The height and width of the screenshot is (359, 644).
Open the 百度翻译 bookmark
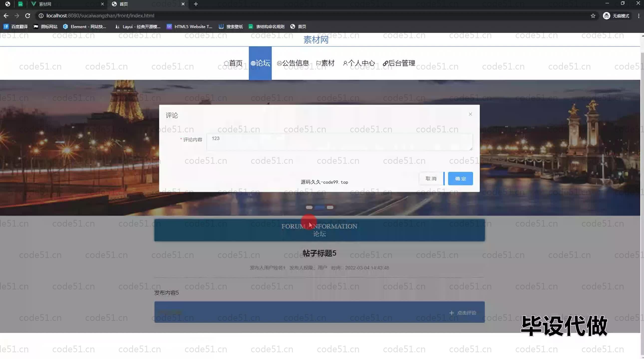pyautogui.click(x=15, y=26)
